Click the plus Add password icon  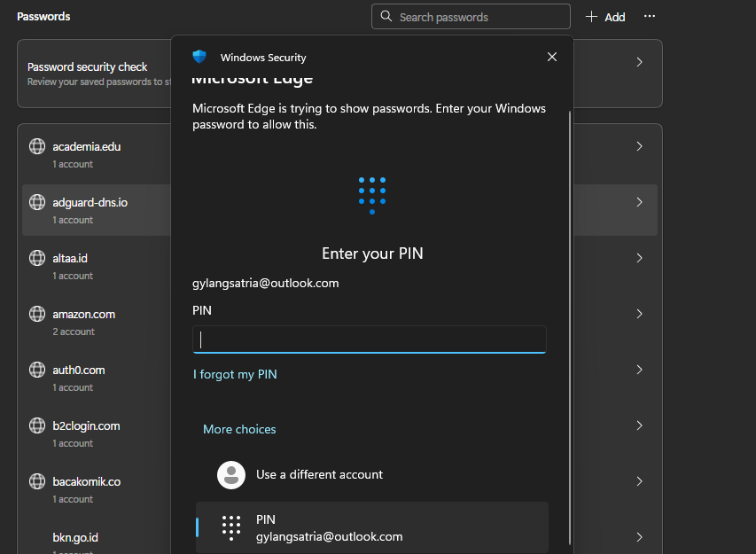(x=592, y=17)
